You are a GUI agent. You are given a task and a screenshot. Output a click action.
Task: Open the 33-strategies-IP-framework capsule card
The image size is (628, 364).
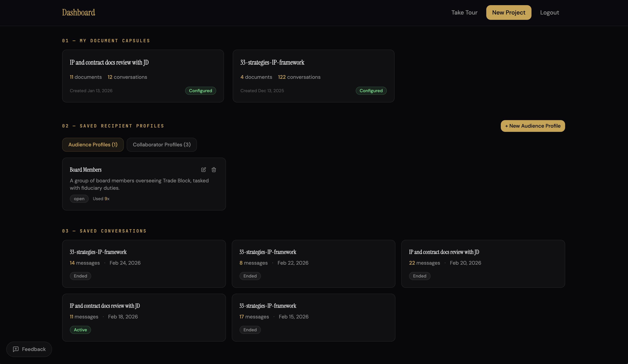[313, 76]
